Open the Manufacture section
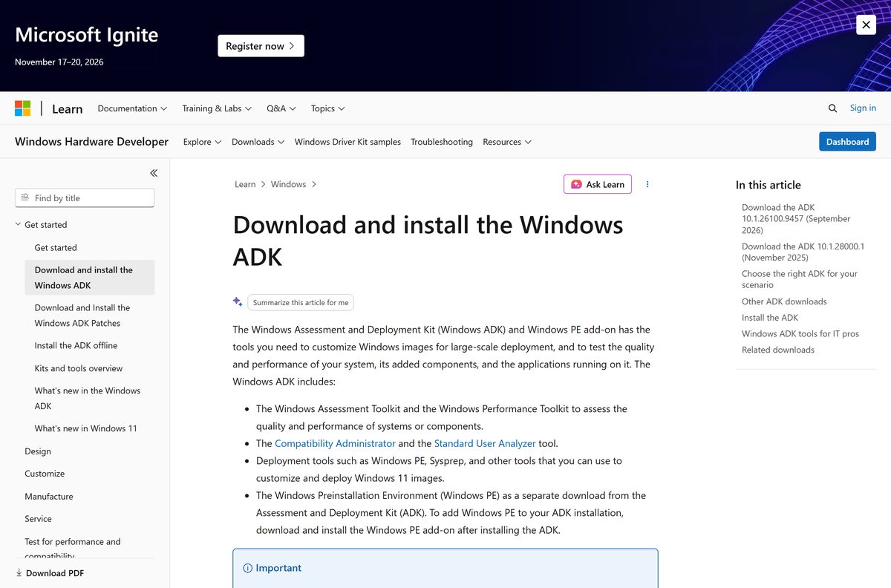 coord(49,496)
